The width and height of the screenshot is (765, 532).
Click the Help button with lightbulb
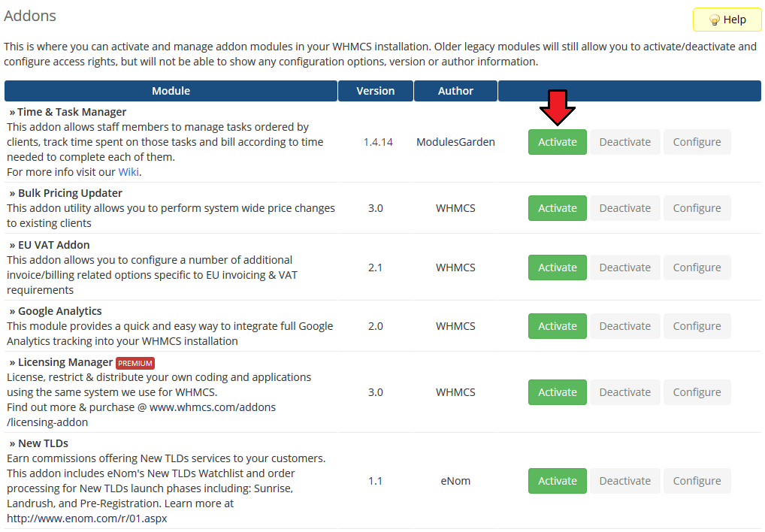(727, 20)
